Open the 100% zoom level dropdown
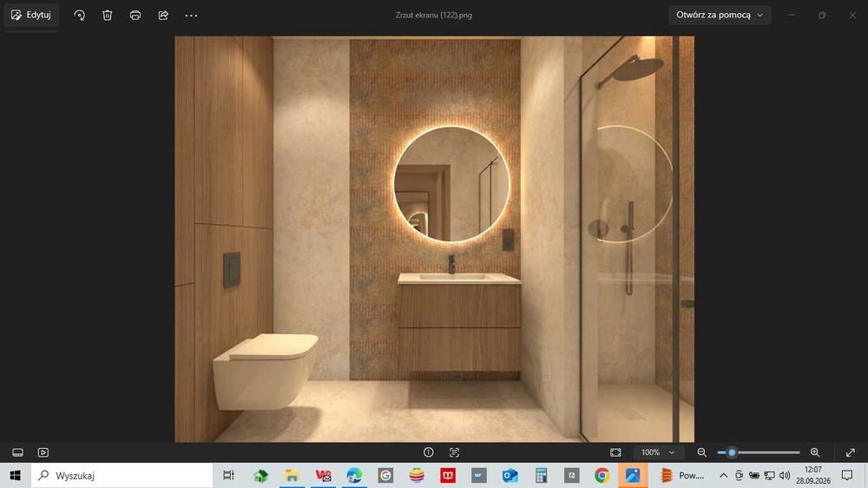The width and height of the screenshot is (868, 488). coord(658,452)
